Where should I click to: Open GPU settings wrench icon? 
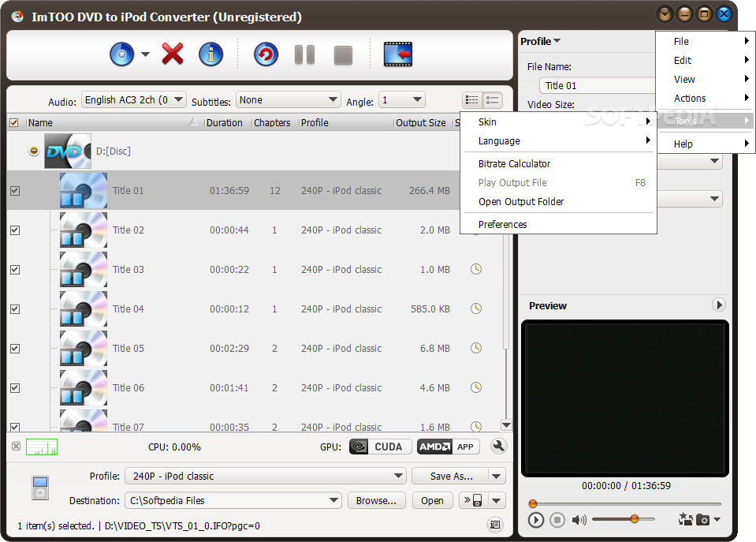pos(498,446)
